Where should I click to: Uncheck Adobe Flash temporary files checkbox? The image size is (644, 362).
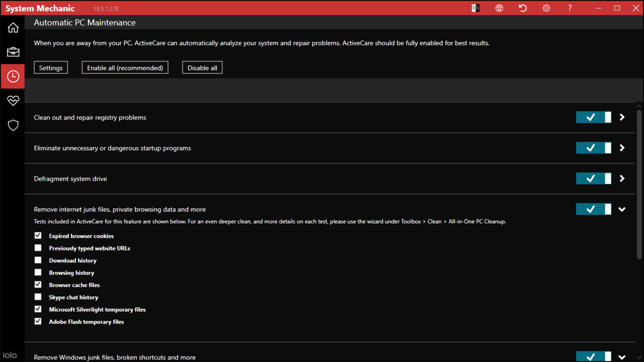[x=38, y=321]
